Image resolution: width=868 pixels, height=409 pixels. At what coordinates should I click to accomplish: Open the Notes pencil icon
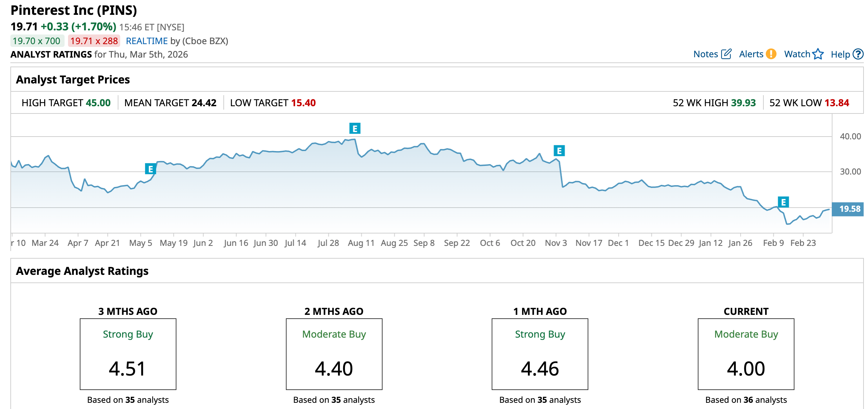point(726,54)
